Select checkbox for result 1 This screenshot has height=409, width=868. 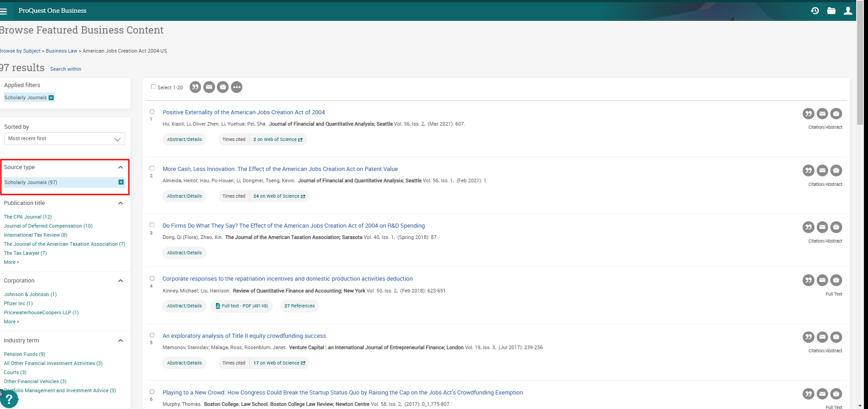click(x=152, y=112)
